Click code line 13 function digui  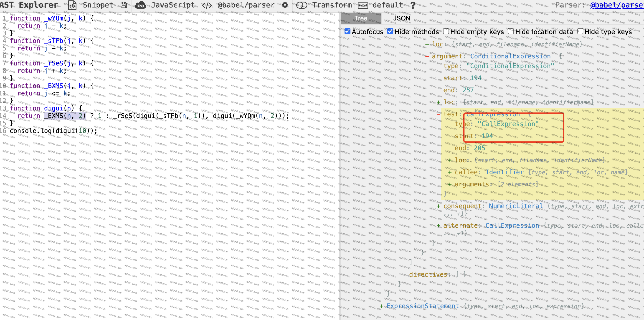coord(46,108)
